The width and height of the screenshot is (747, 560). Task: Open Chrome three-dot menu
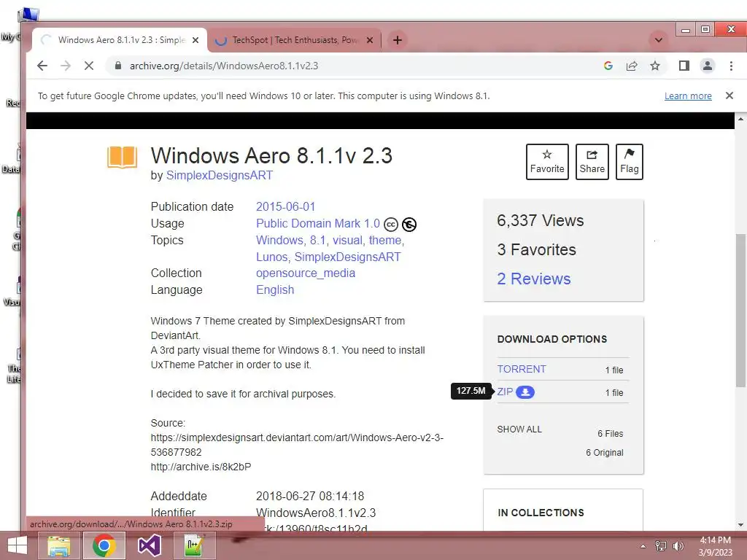click(x=731, y=66)
